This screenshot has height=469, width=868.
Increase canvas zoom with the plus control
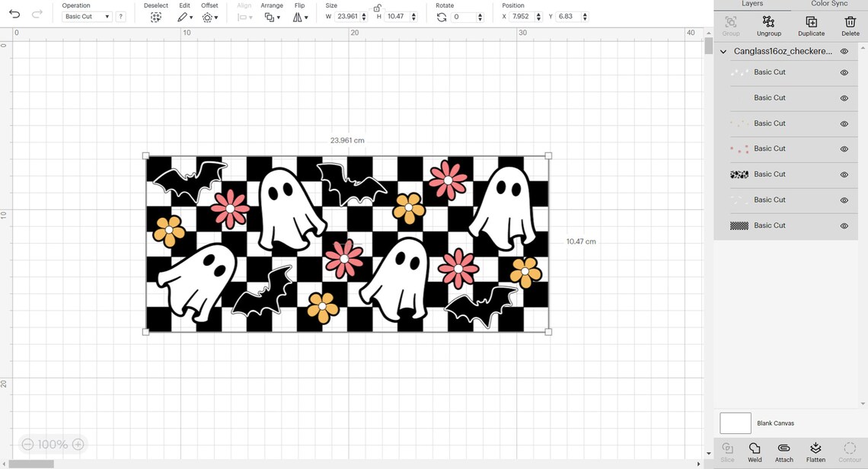[77, 444]
